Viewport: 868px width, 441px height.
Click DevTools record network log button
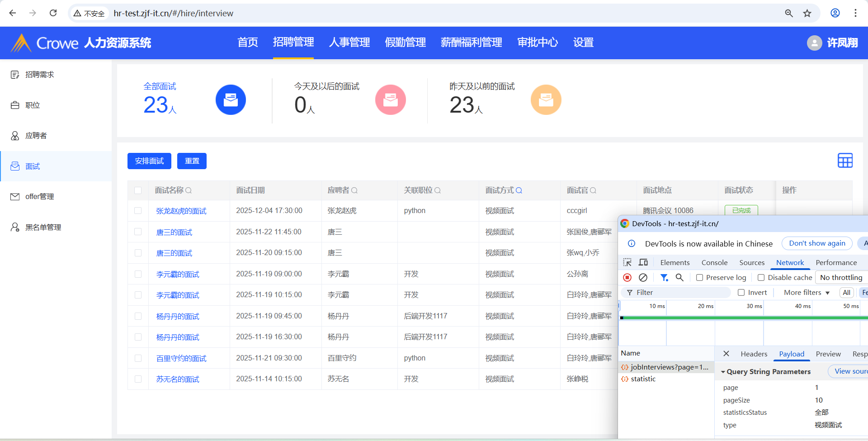627,277
